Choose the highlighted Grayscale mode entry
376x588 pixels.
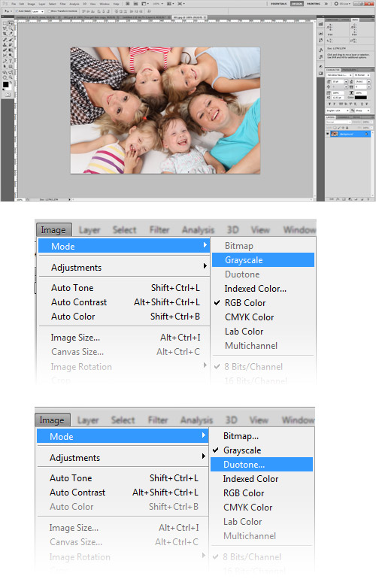tap(263, 260)
